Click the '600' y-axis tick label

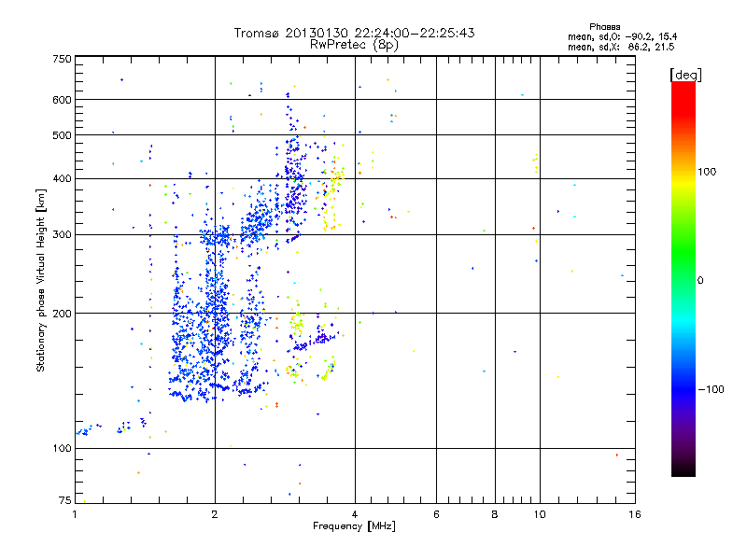click(x=62, y=100)
